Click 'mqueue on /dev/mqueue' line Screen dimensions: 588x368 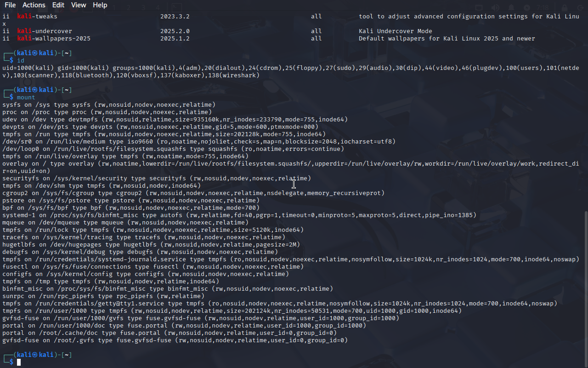pos(125,222)
